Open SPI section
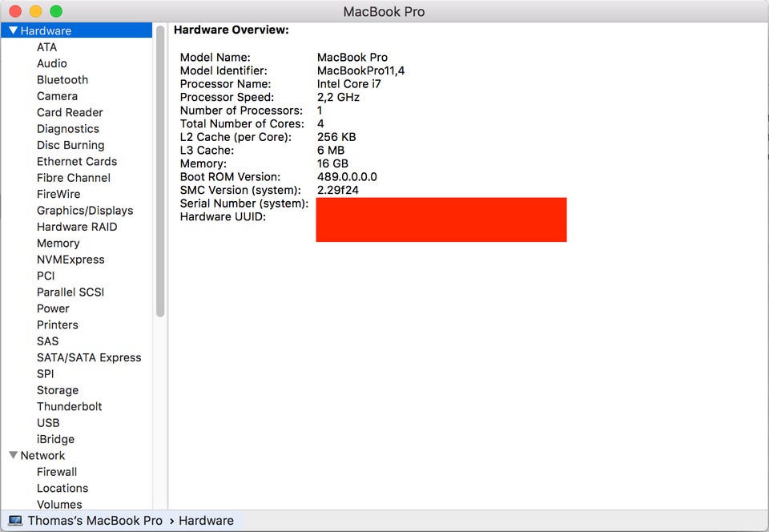Viewport: 769px width, 532px height. (x=45, y=373)
